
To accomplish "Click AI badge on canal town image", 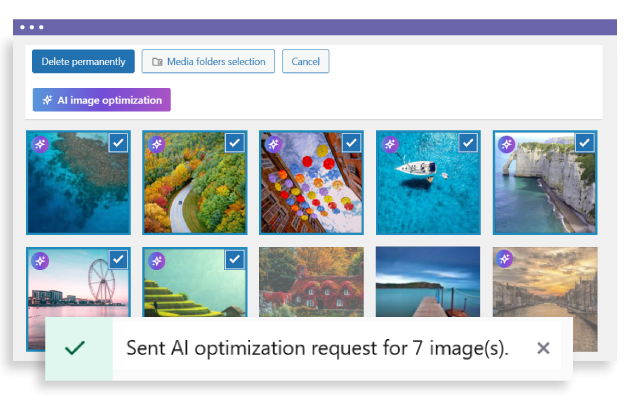I will pyautogui.click(x=507, y=260).
